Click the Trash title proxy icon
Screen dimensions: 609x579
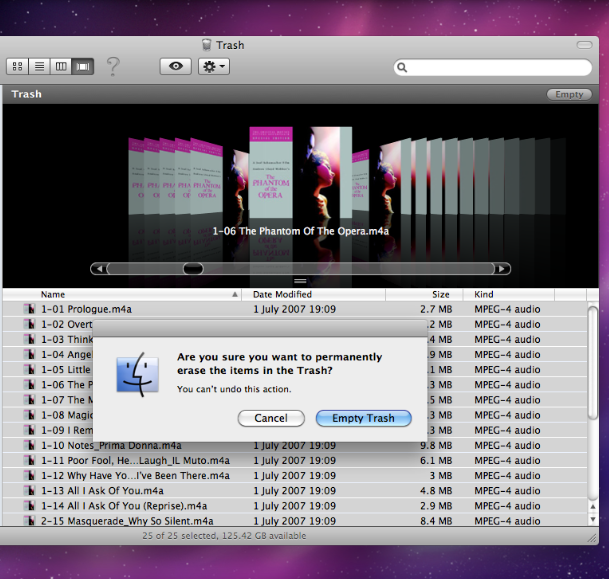coord(207,45)
